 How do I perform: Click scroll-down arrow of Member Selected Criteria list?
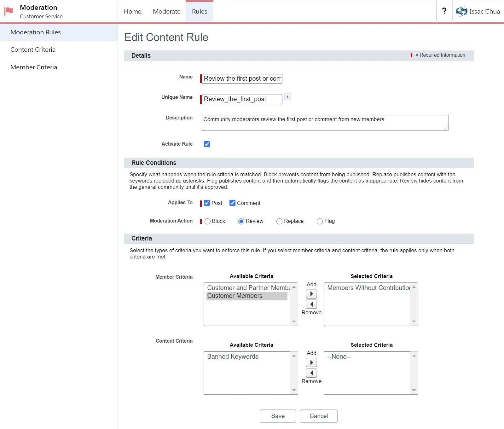[x=414, y=322]
